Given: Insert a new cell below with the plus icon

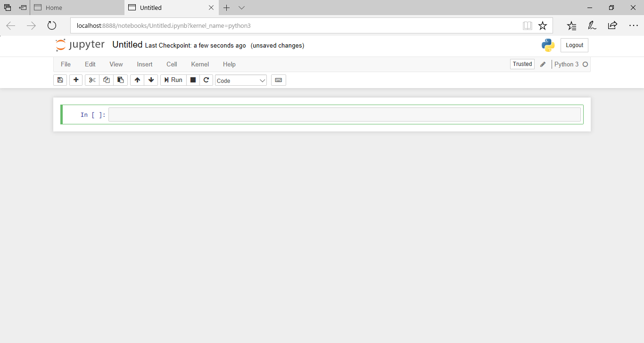Looking at the screenshot, I should click(x=75, y=80).
